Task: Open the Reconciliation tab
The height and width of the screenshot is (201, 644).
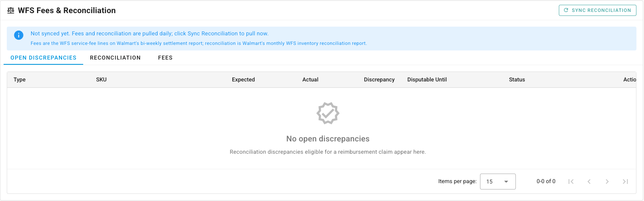Action: click(115, 58)
